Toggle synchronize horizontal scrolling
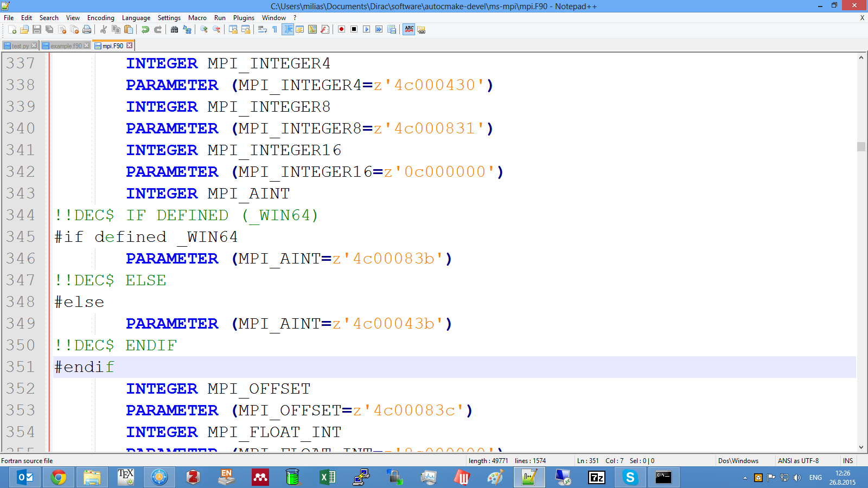The width and height of the screenshot is (868, 488). pos(246,29)
